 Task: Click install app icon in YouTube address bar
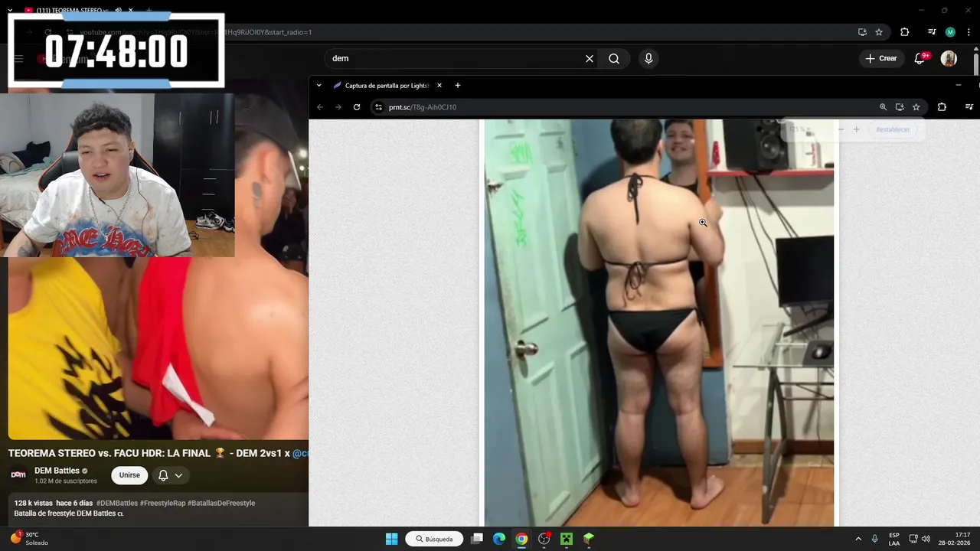862,32
